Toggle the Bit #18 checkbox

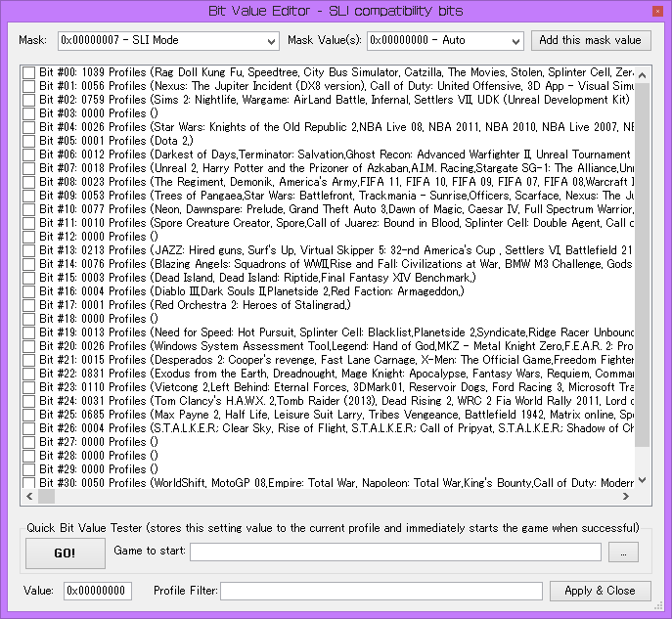click(28, 319)
